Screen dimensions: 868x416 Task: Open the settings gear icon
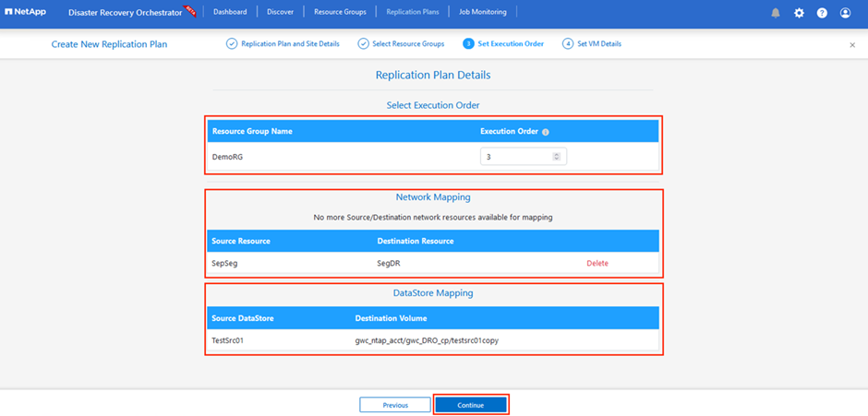[x=799, y=13]
